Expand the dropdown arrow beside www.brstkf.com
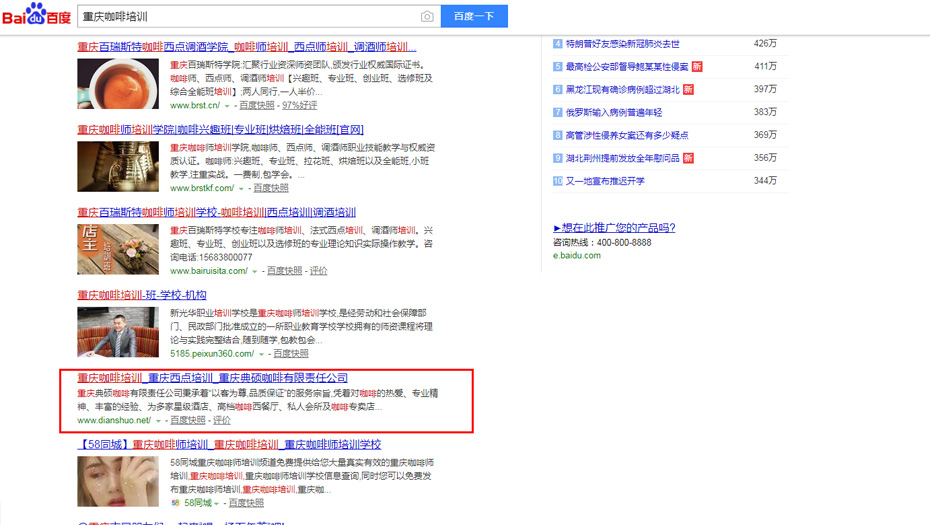930x525 pixels. (x=242, y=189)
